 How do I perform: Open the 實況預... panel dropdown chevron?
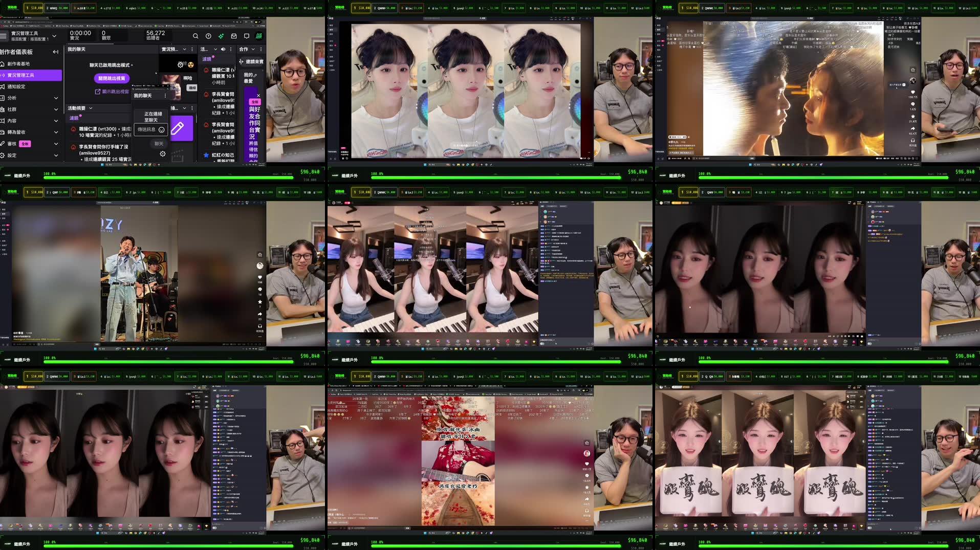[185, 49]
